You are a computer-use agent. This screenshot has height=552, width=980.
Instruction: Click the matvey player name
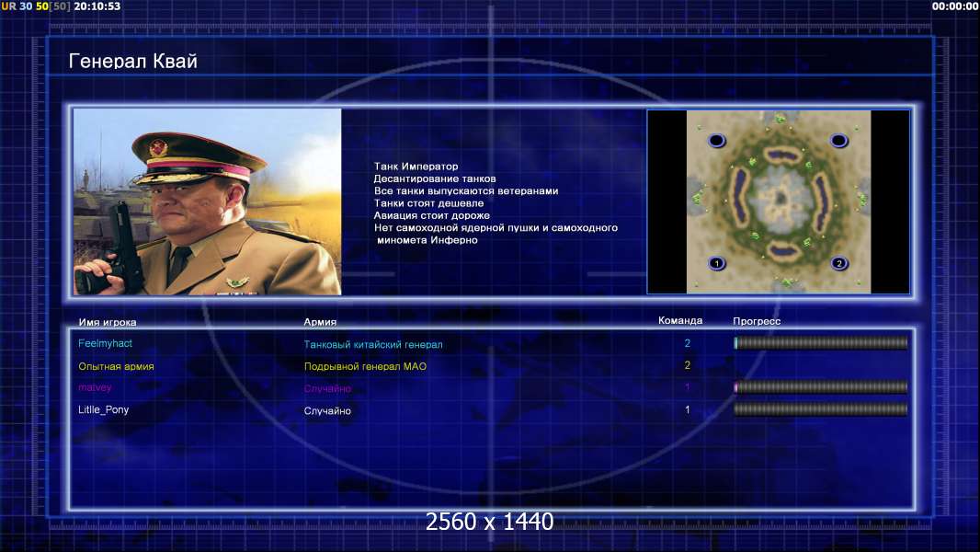[x=95, y=387]
